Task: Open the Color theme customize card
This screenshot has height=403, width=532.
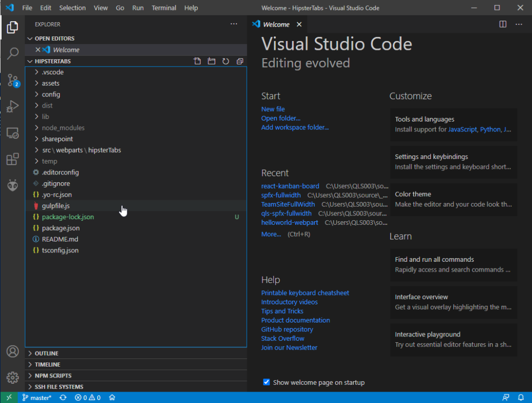Action: coord(454,199)
